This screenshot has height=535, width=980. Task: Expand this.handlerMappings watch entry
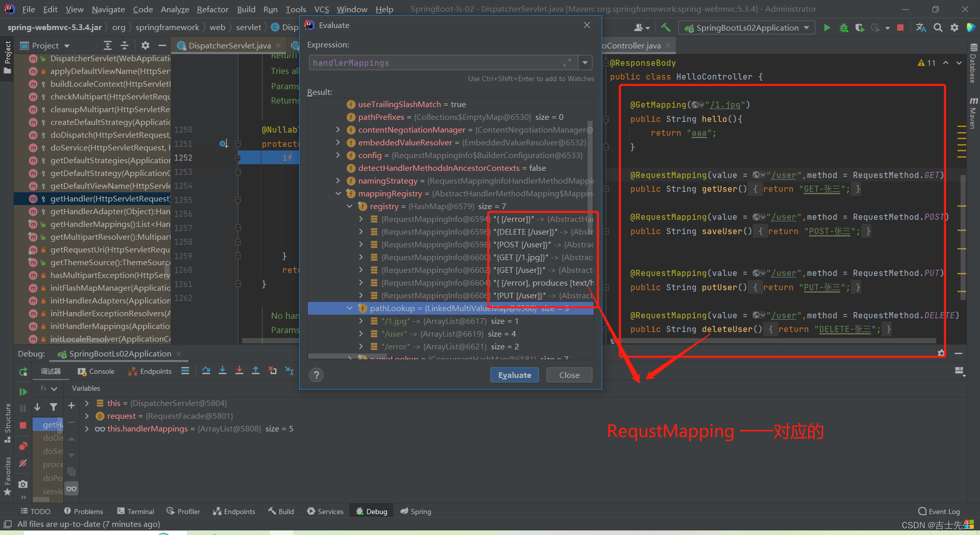87,429
